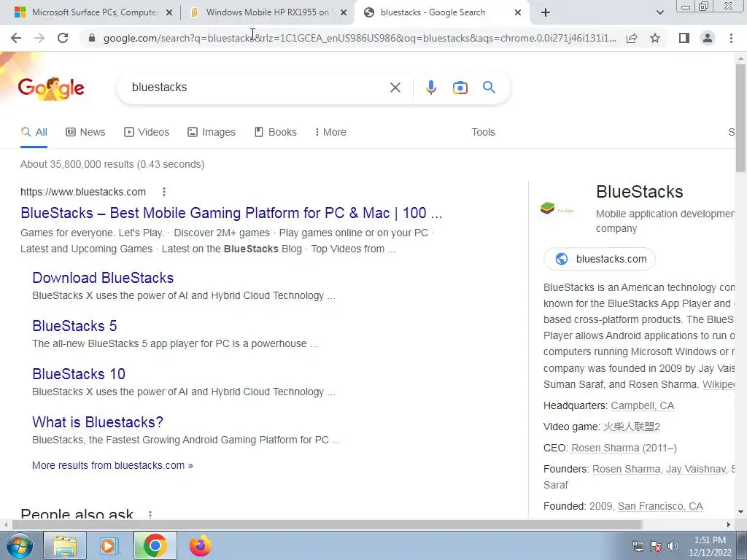Open BlueStacks Best Mobile Gaming Platform result
The height and width of the screenshot is (560, 747).
click(x=231, y=213)
